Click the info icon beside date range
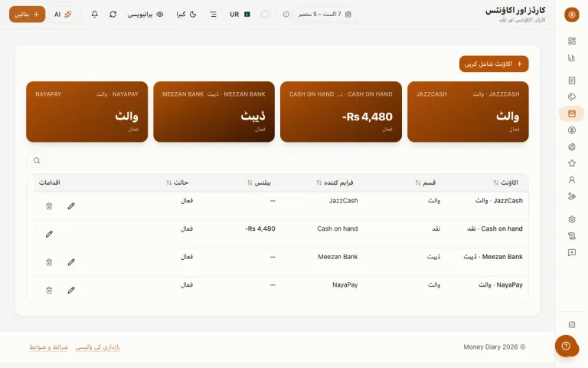The height and width of the screenshot is (368, 588). (x=286, y=15)
